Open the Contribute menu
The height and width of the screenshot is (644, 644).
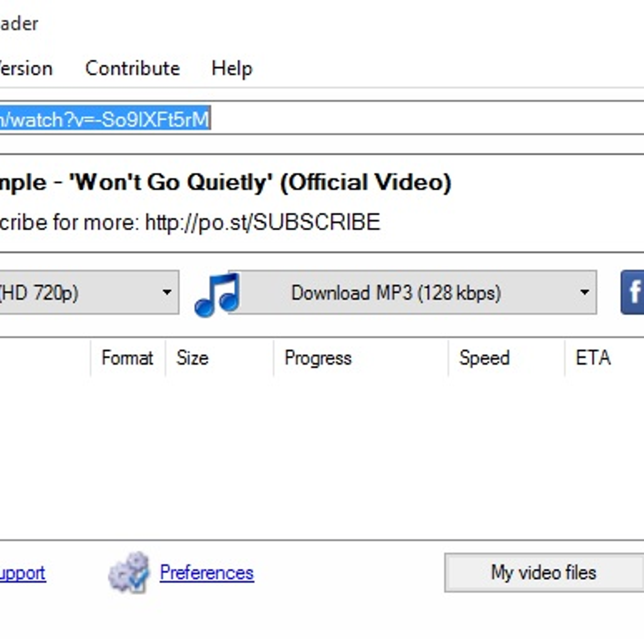click(132, 68)
